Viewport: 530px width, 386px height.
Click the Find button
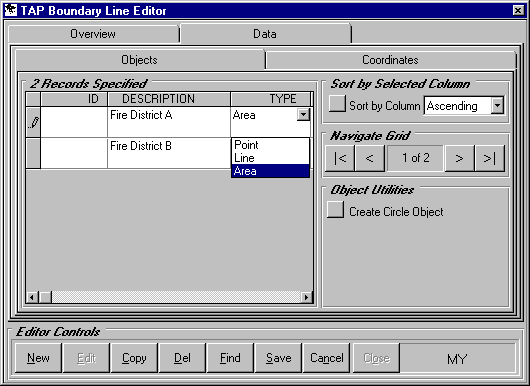point(230,358)
